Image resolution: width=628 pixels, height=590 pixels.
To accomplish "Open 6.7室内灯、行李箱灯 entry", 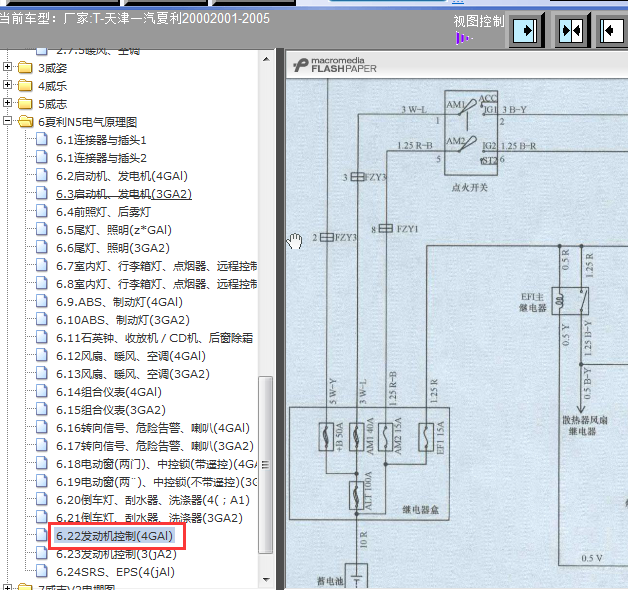I will 156,266.
